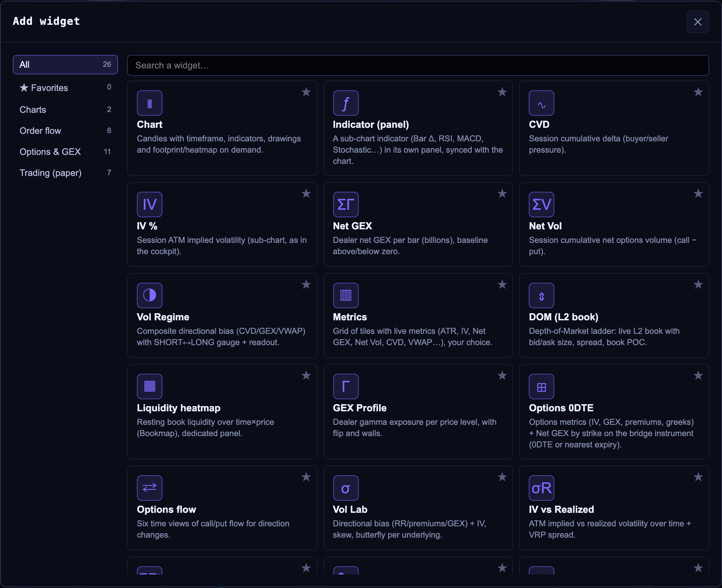Favorite the Chart widget with its star
This screenshot has width=722, height=588.
(306, 92)
